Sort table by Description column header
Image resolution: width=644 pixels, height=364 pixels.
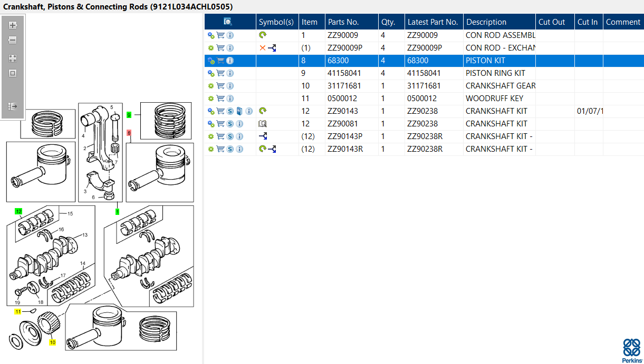tap(486, 22)
